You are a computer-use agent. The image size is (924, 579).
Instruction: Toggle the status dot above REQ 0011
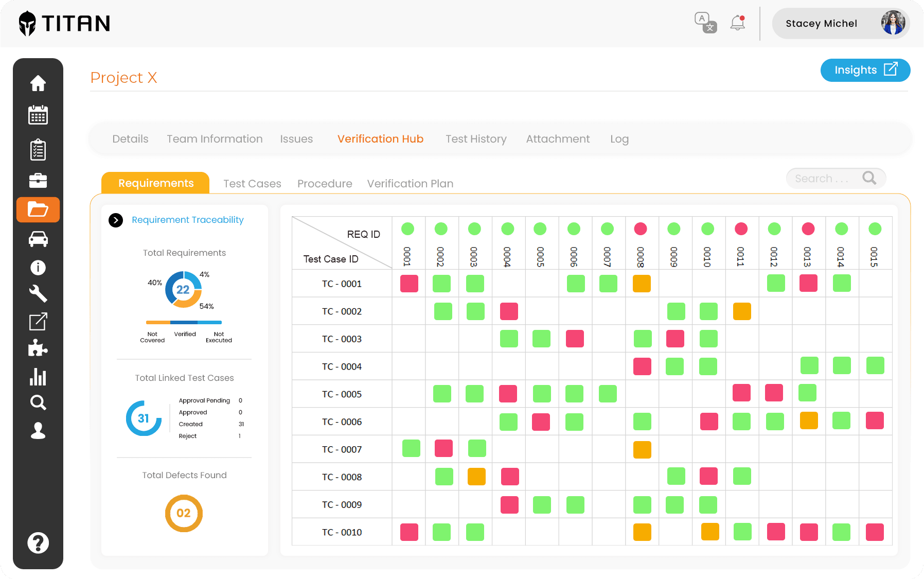(x=741, y=229)
